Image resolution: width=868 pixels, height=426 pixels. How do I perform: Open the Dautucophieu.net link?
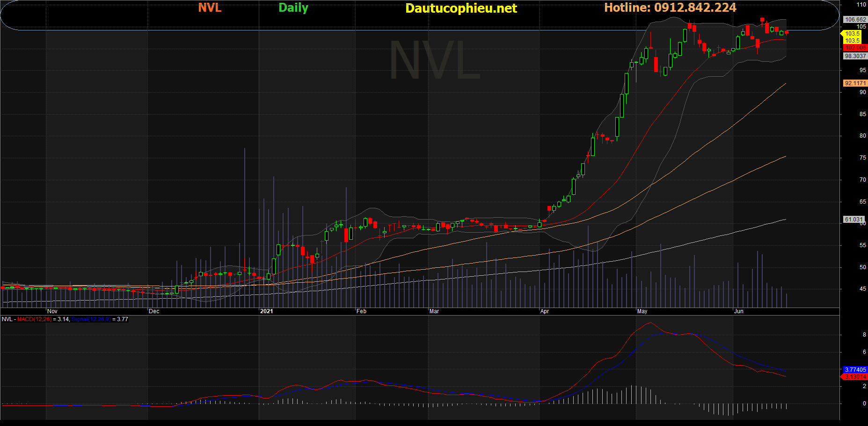coord(461,8)
